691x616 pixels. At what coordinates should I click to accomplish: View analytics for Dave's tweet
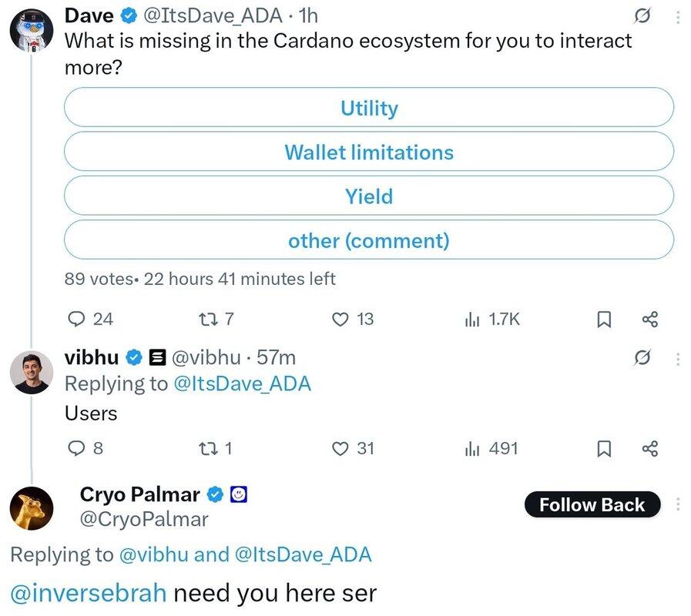(472, 319)
